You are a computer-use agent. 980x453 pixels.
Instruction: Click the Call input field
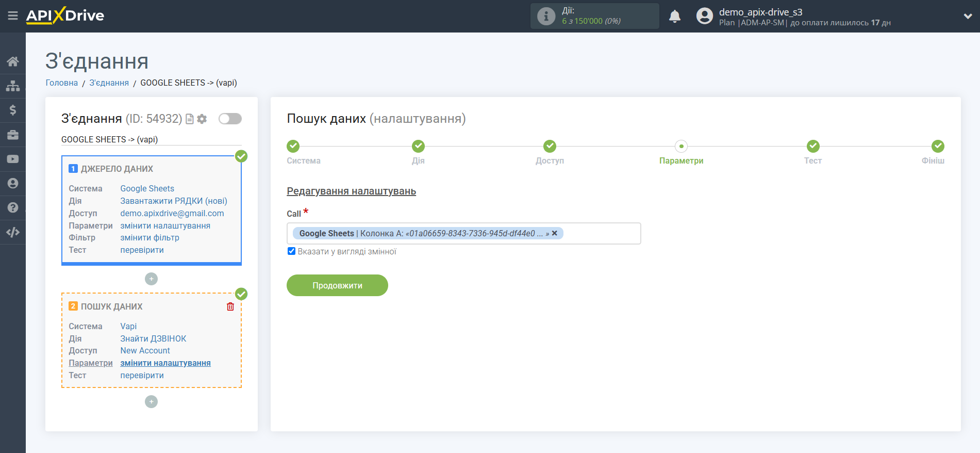click(x=463, y=233)
